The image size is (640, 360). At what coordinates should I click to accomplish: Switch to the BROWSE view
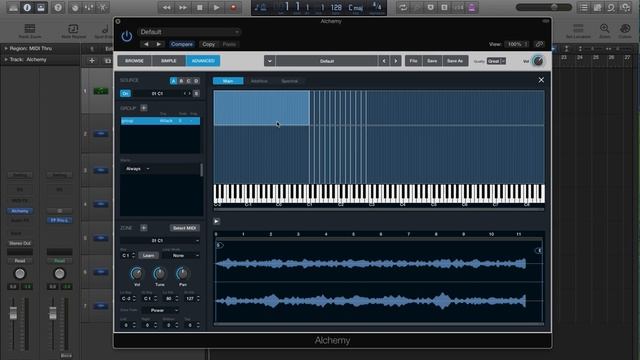tap(134, 61)
